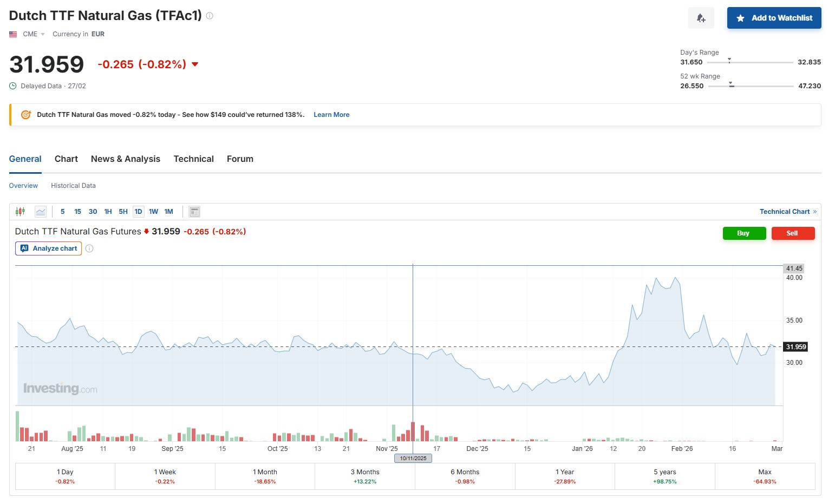Click info icon next to Analyze chart
Screen dimensions: 835x504
tap(90, 248)
